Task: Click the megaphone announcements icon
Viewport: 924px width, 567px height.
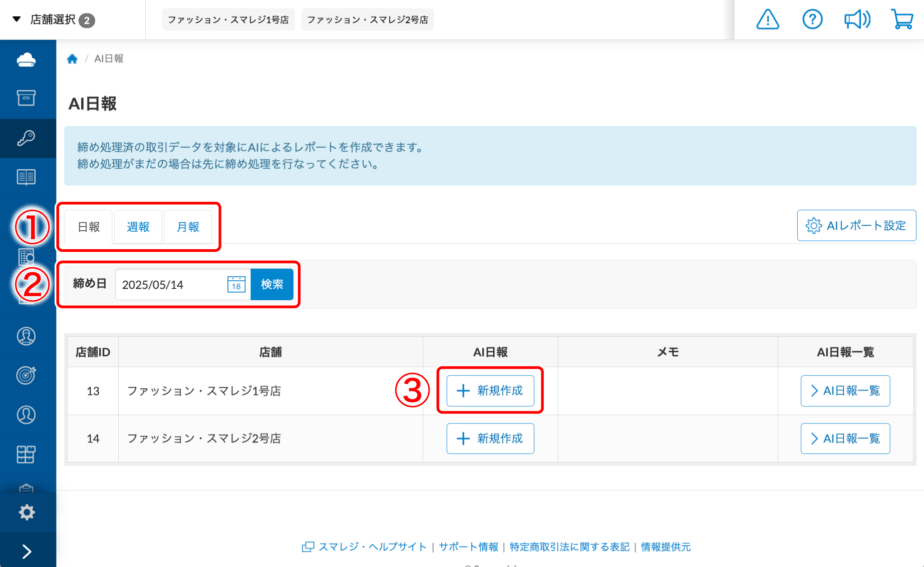Action: click(x=857, y=20)
